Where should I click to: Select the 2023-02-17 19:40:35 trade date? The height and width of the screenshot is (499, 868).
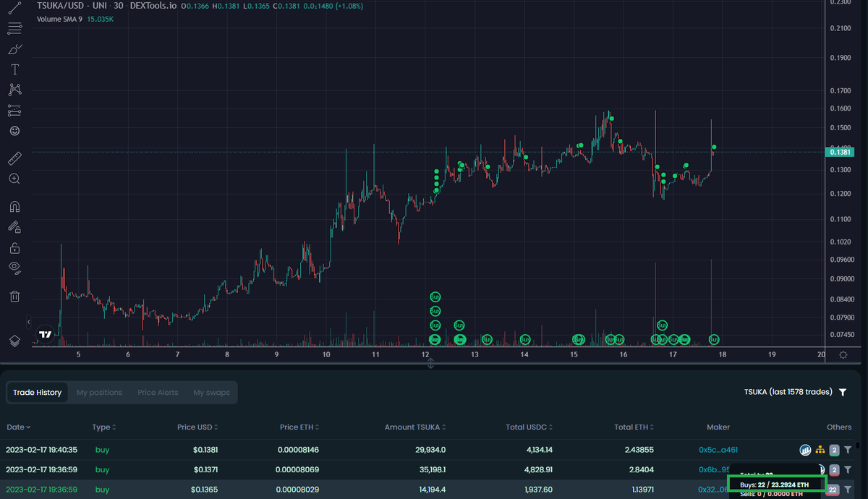[x=41, y=450]
